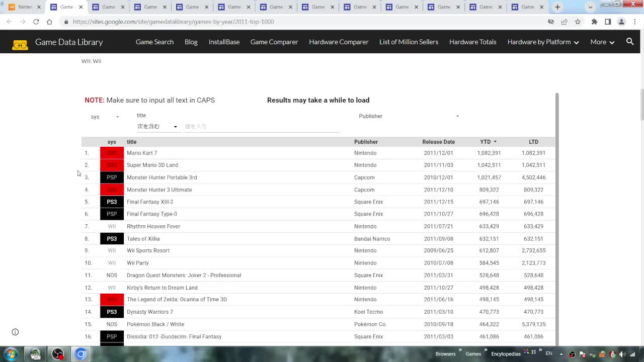Viewport: 644px width, 362px height.
Task: Open Game Comparer in the navigation
Action: 274,42
